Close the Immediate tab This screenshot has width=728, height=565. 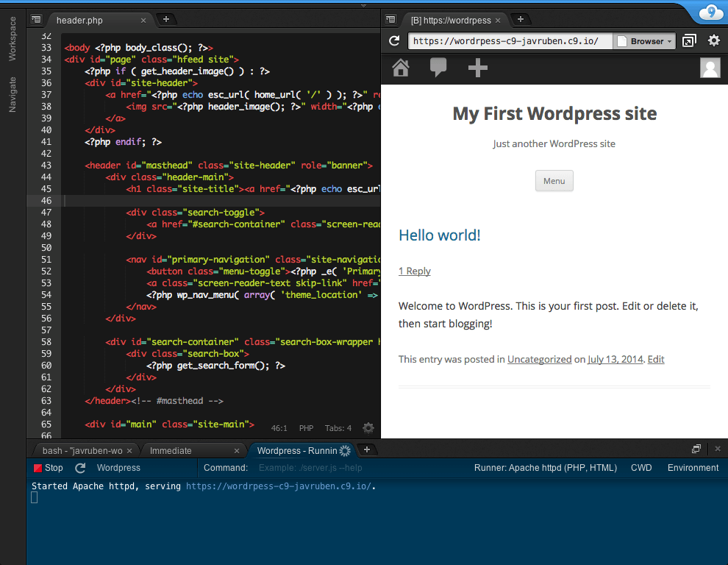tap(237, 451)
